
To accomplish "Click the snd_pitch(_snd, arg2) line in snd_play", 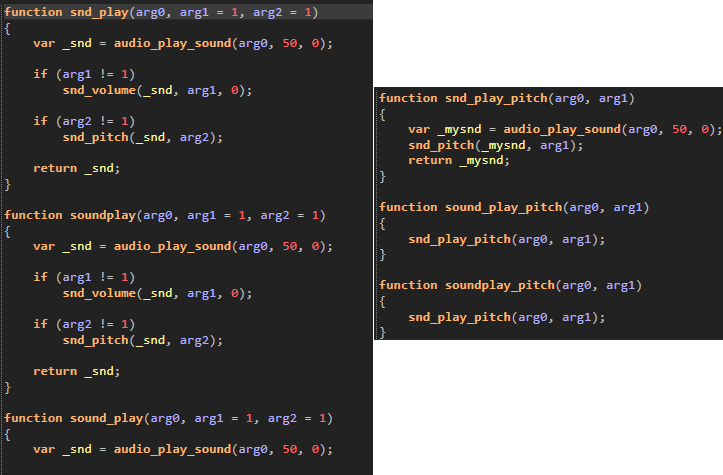I will 142,137.
